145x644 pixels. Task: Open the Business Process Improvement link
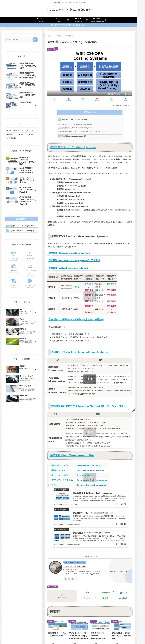(x=92, y=485)
